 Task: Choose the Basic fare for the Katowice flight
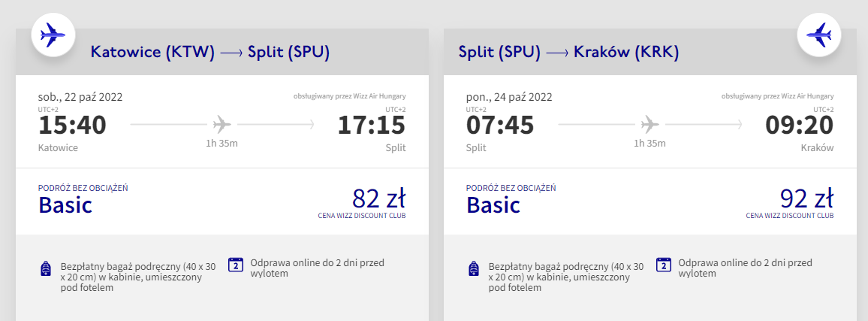coord(65,204)
